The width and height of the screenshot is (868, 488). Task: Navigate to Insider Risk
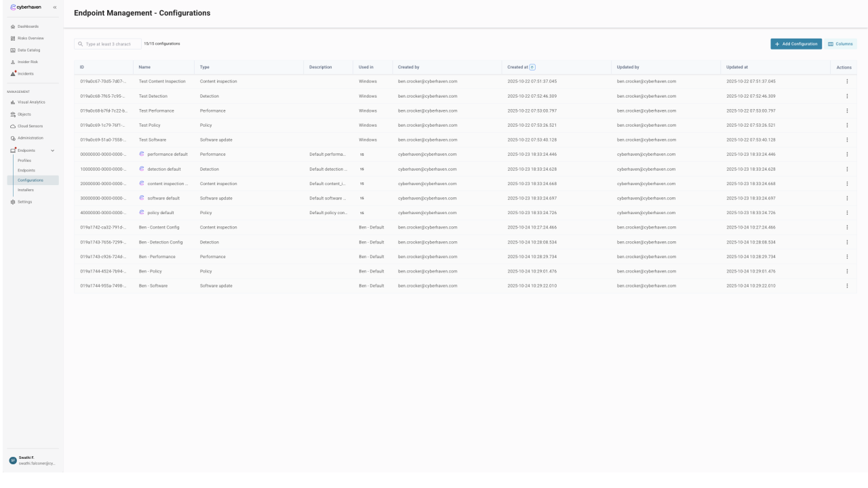[x=27, y=62]
